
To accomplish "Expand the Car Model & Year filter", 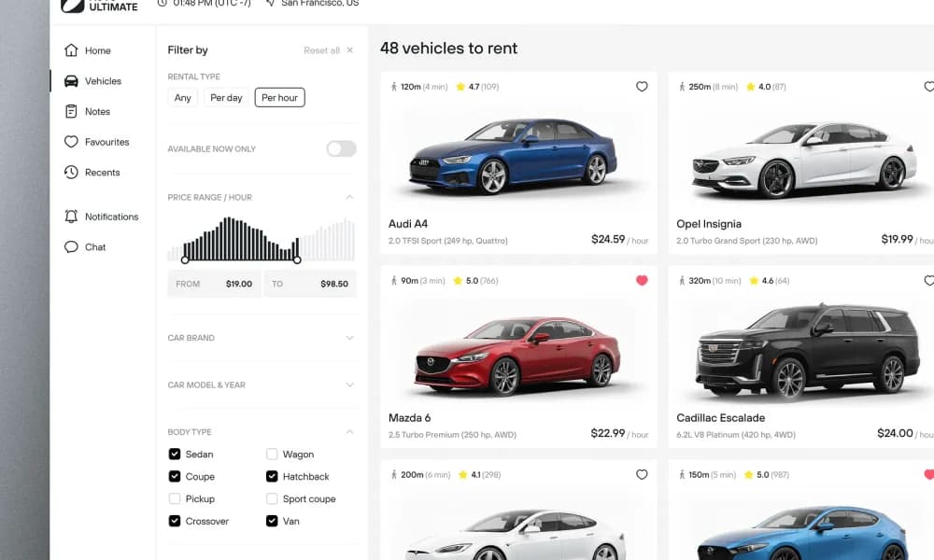I will click(x=349, y=385).
